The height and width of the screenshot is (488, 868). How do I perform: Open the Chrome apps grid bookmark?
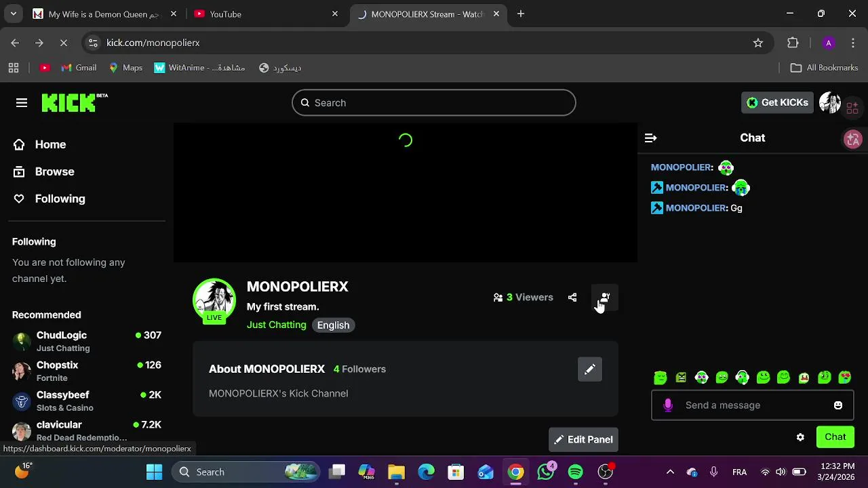click(x=14, y=68)
